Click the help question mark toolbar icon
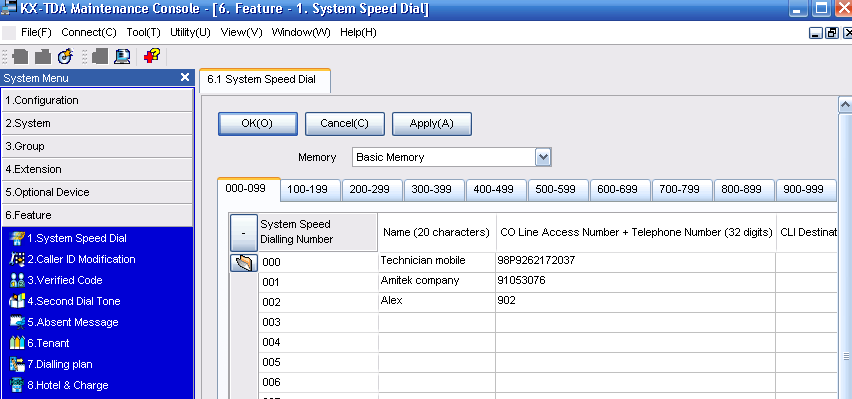Screen dimensions: 852x399 152,55
